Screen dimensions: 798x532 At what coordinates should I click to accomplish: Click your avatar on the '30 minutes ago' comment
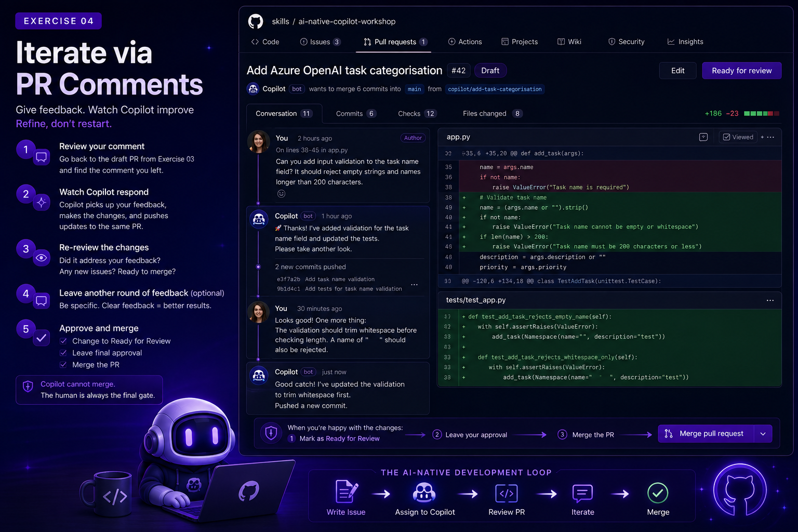click(x=258, y=312)
